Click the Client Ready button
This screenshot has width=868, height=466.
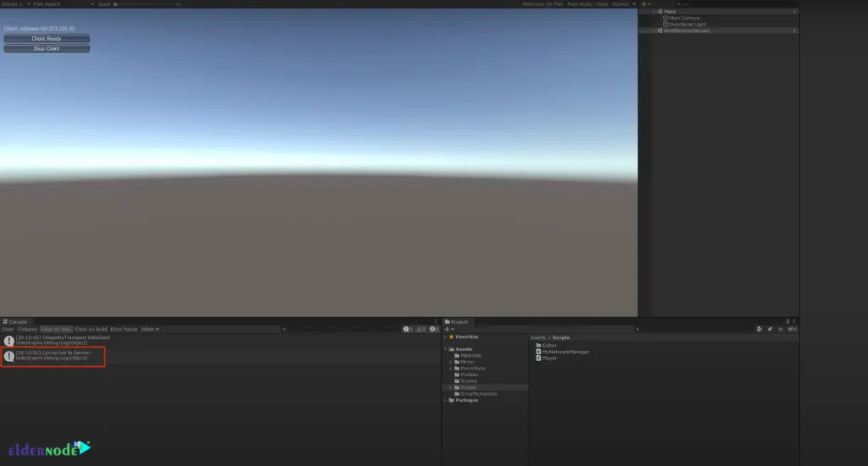47,39
